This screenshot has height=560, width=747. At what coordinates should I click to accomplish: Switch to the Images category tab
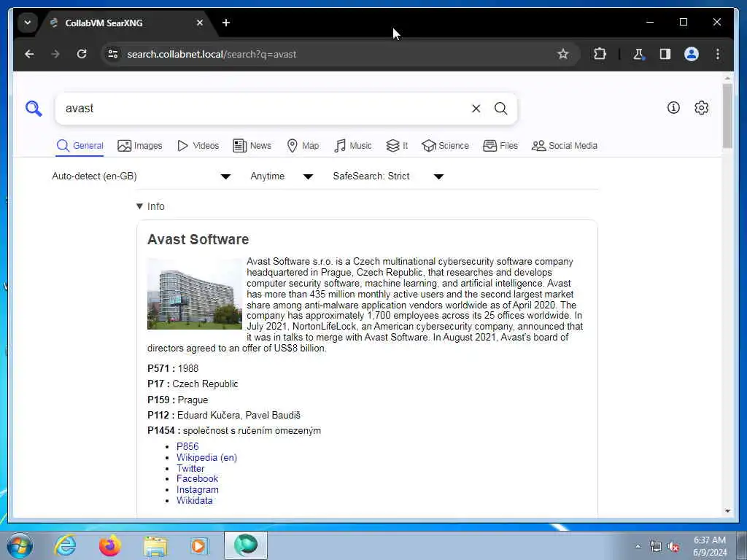[140, 146]
